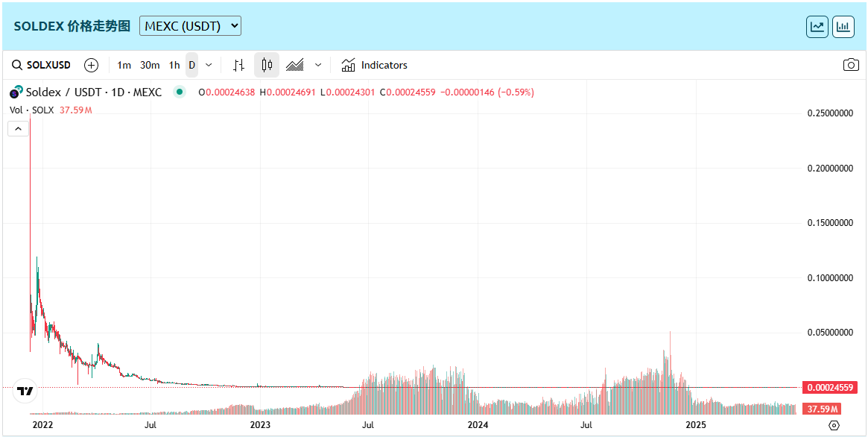Open the Indicators menu

point(374,65)
